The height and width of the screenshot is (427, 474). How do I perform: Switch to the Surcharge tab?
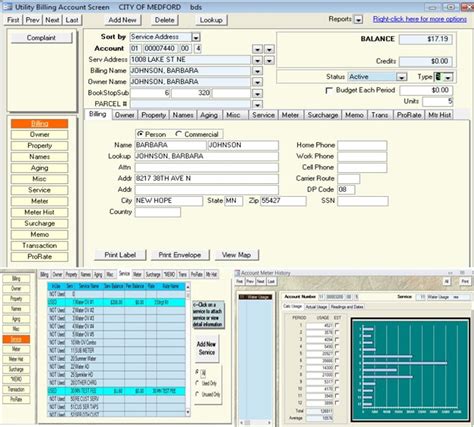[x=322, y=115]
